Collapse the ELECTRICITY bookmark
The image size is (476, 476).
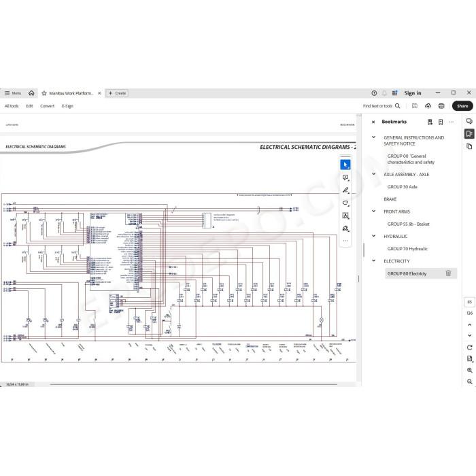pyautogui.click(x=374, y=260)
